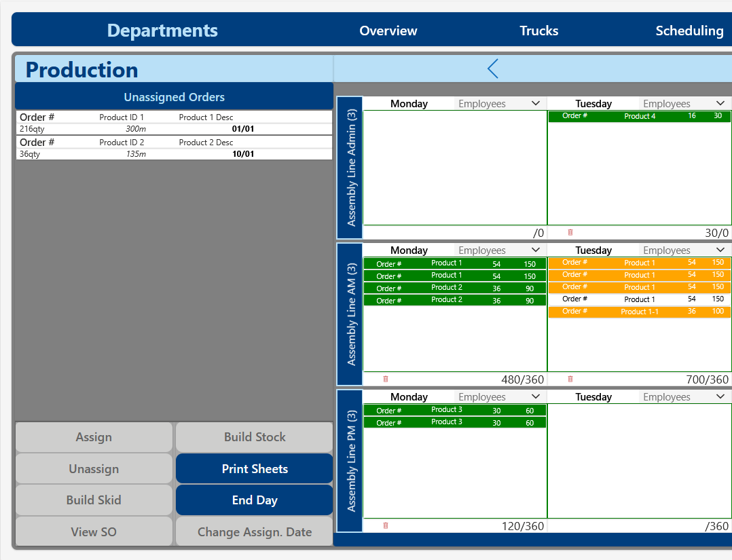Viewport: 732px width, 560px height.
Task: Click trash icon under Tuesday Assembly Line Admin
Action: pyautogui.click(x=570, y=233)
